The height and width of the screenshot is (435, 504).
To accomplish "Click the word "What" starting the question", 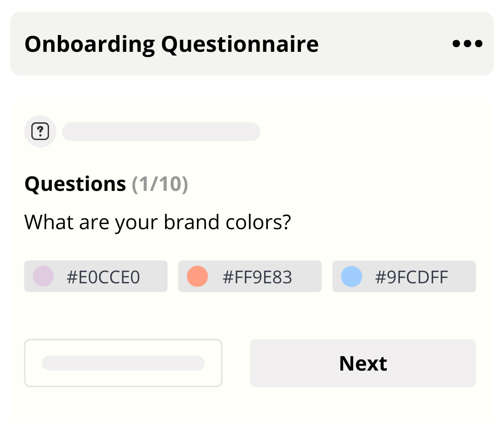I will point(49,222).
